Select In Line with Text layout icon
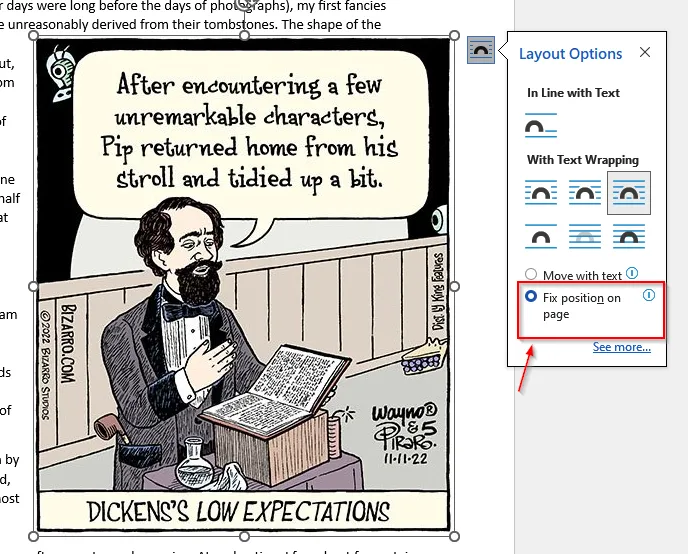 pyautogui.click(x=541, y=126)
